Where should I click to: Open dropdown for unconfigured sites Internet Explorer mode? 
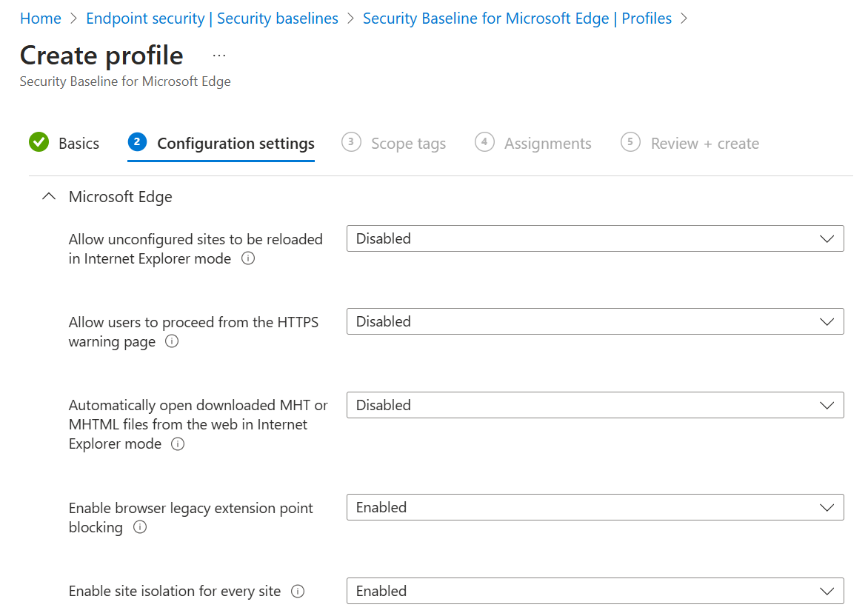click(x=595, y=238)
